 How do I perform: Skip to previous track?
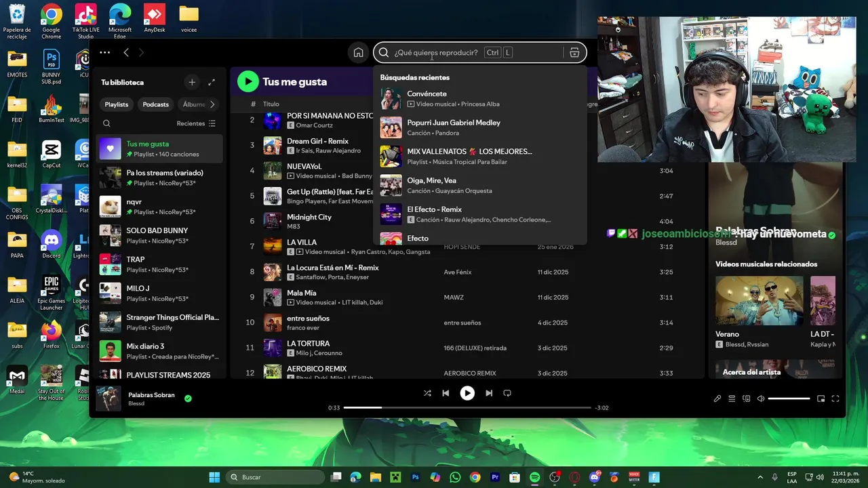[x=446, y=393]
